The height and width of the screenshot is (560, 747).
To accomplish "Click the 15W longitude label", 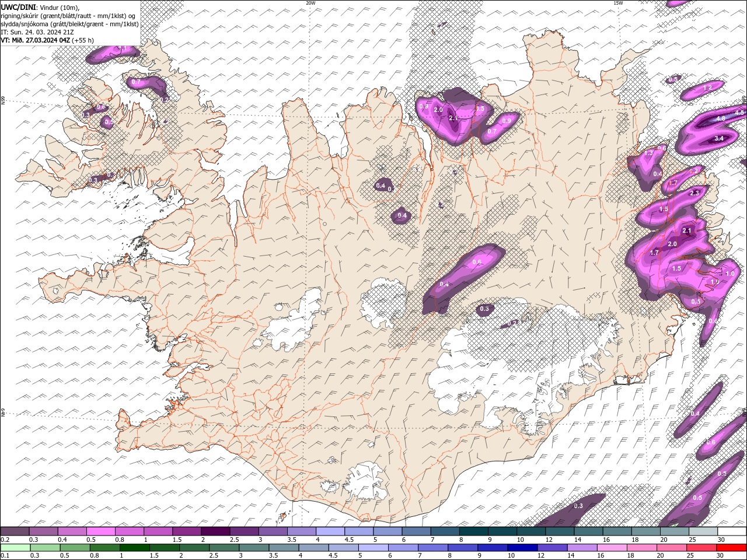I will [x=618, y=3].
